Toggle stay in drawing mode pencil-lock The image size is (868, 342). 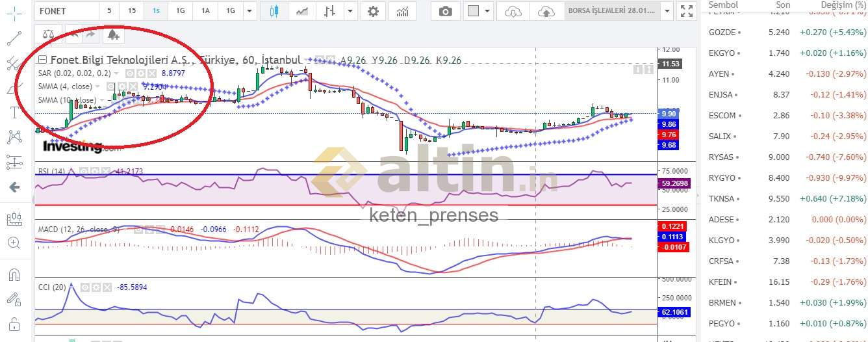pyautogui.click(x=14, y=299)
